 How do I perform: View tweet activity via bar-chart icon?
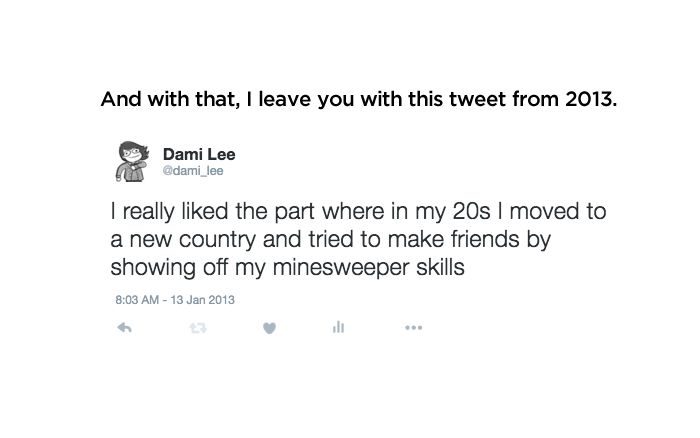pyautogui.click(x=339, y=327)
